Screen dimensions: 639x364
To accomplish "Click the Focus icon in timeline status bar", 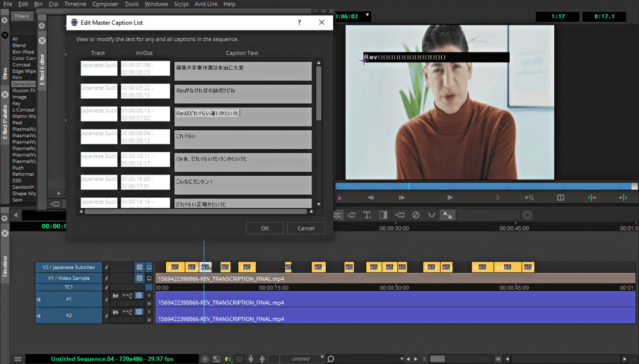I will pos(205,359).
